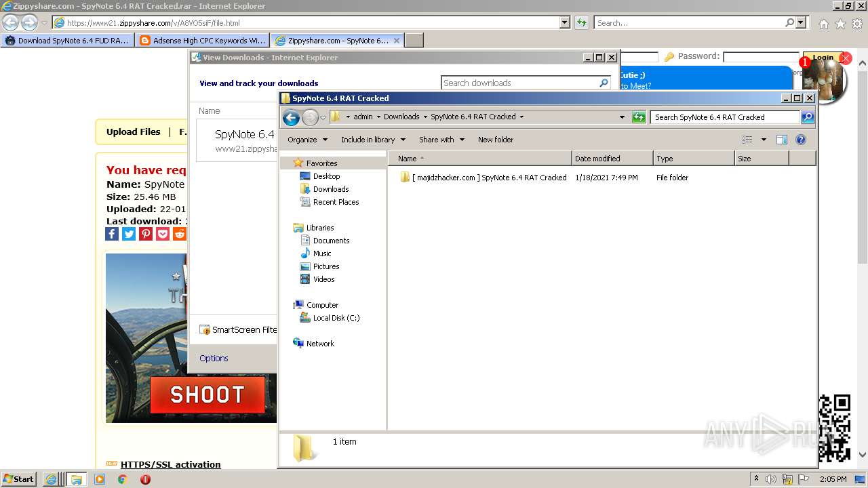
Task: Select Computer in the navigation pane
Action: pyautogui.click(x=322, y=305)
